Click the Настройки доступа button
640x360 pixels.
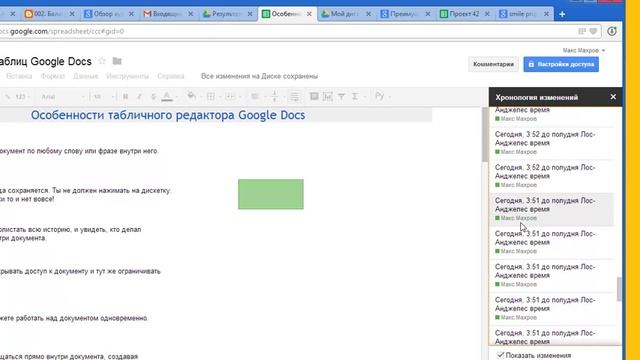coord(561,64)
